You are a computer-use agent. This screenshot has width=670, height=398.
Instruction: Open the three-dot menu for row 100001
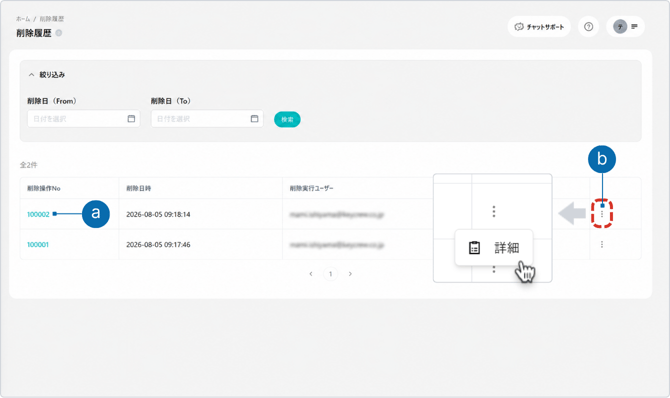click(602, 244)
